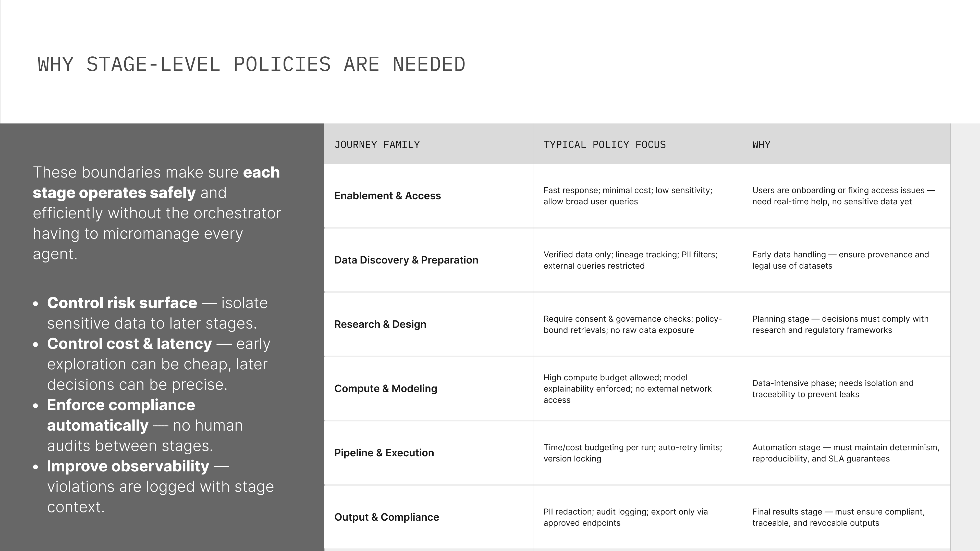Click the 'Data Discovery & Preparation' row label
The width and height of the screenshot is (980, 551).
tap(406, 260)
